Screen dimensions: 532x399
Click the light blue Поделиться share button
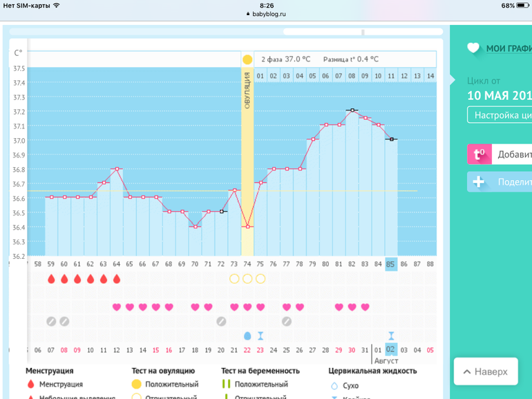(x=499, y=182)
